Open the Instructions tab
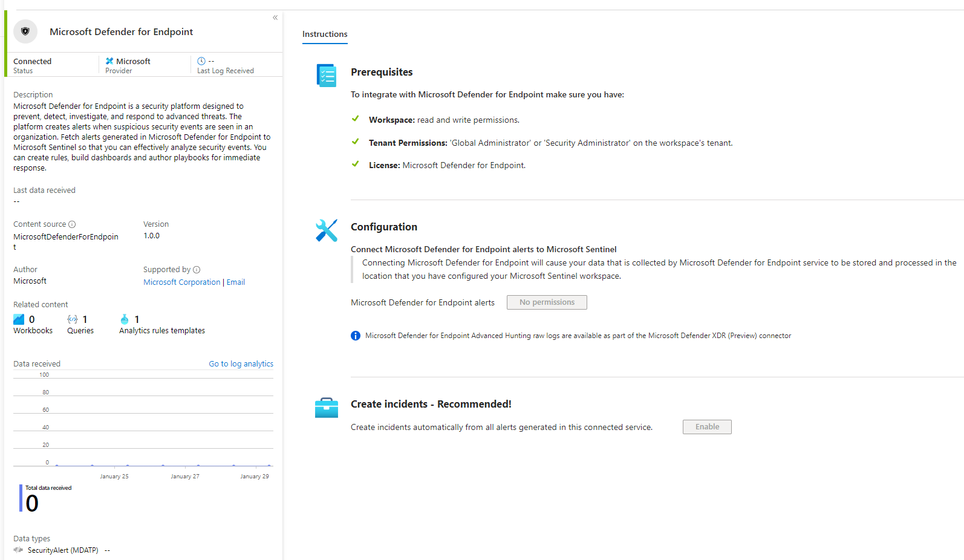Viewport: 964px width, 560px height. (325, 34)
